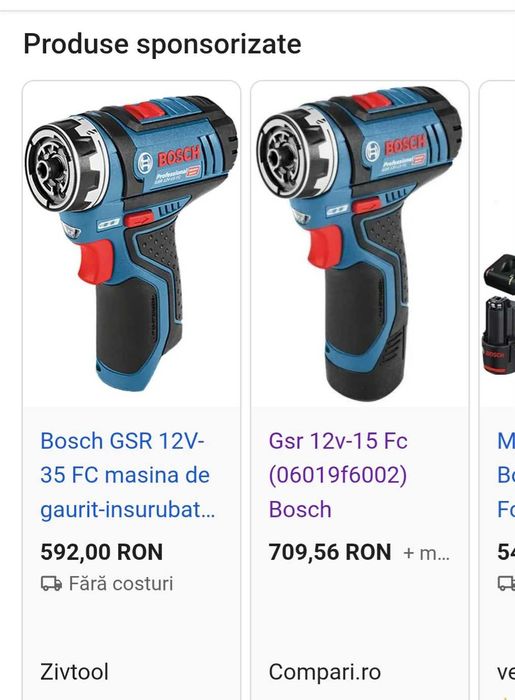The width and height of the screenshot is (515, 700).
Task: Select the 709,56 RON price
Action: [330, 552]
